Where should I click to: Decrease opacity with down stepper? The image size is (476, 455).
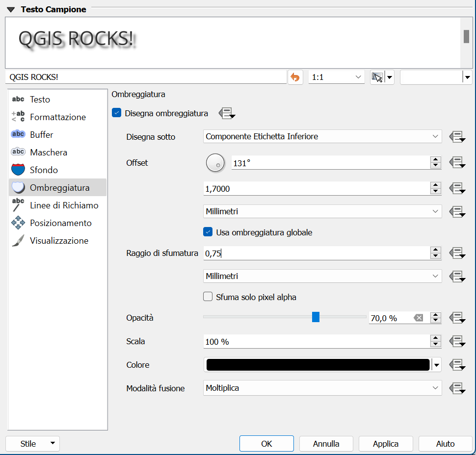436,321
